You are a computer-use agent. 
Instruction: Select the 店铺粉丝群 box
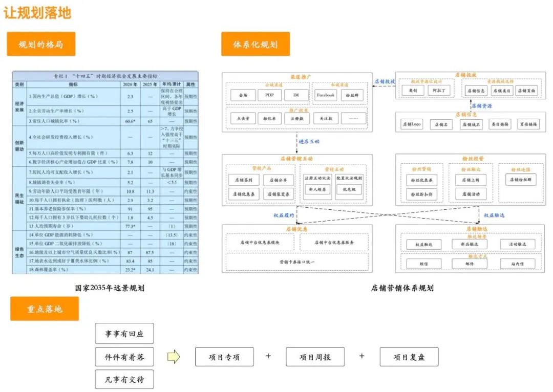pos(521,180)
